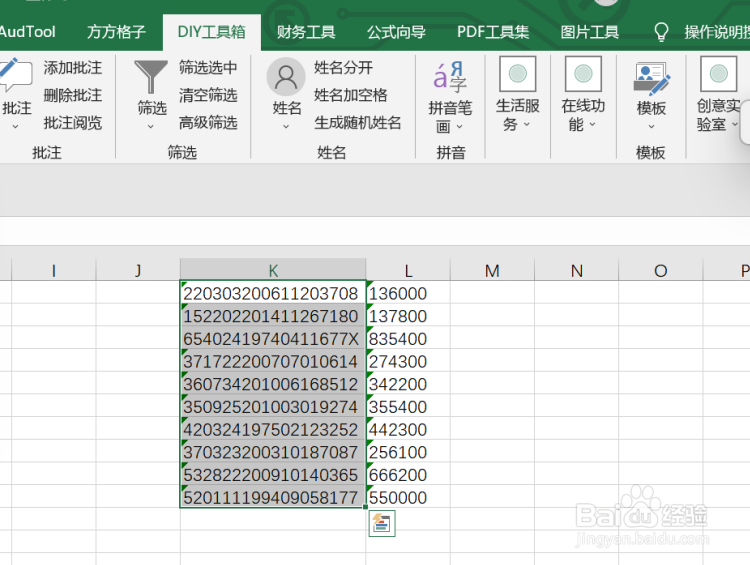Click the 生活服务 icon
Screen dimensions: 750x565
(x=518, y=74)
